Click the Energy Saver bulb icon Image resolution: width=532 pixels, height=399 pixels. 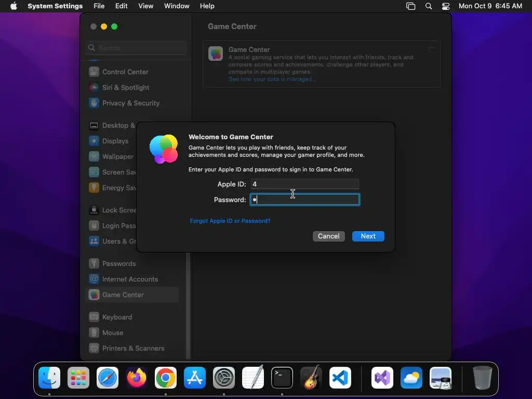pyautogui.click(x=94, y=188)
